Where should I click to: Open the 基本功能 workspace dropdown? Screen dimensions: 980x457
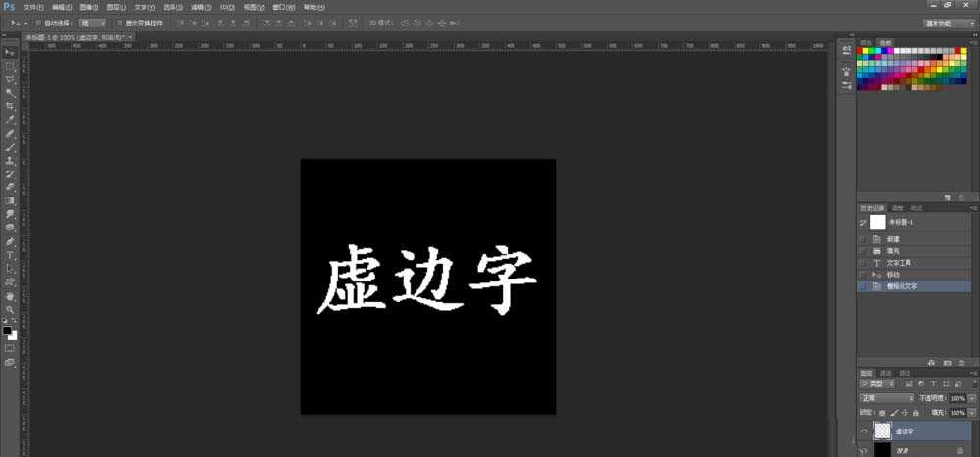[x=949, y=22]
